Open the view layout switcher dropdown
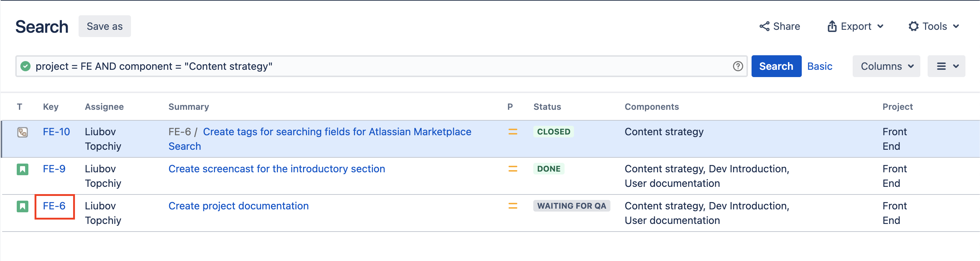This screenshot has height=261, width=980. tap(946, 66)
